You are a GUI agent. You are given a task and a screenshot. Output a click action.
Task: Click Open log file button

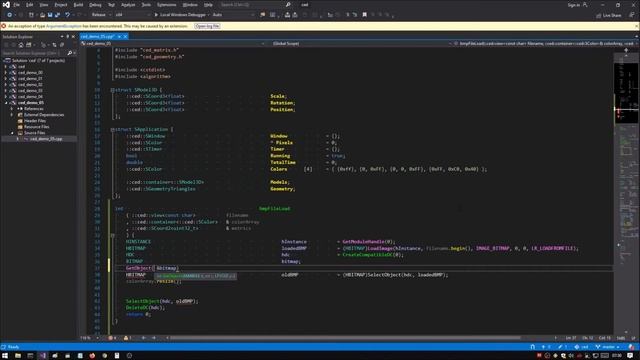(x=207, y=26)
